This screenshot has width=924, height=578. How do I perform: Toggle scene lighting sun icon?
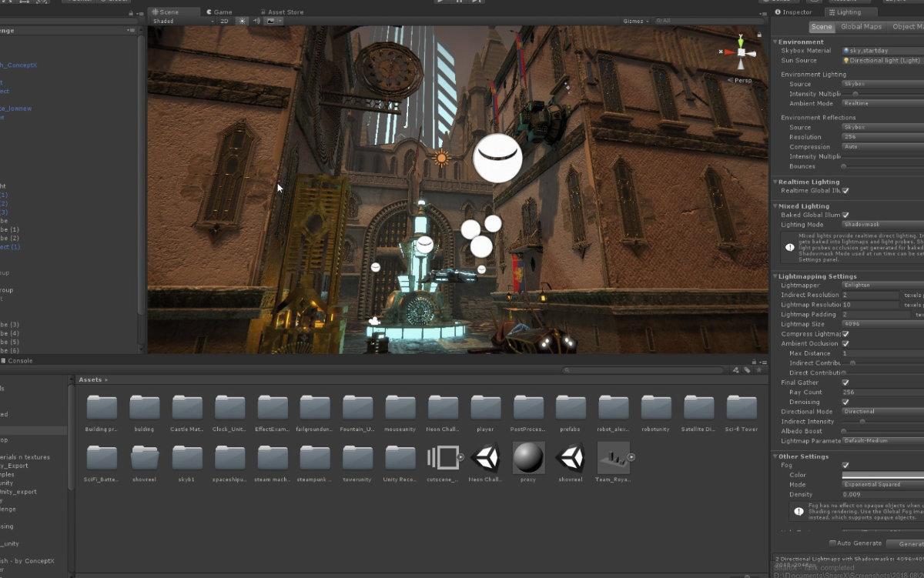(242, 22)
